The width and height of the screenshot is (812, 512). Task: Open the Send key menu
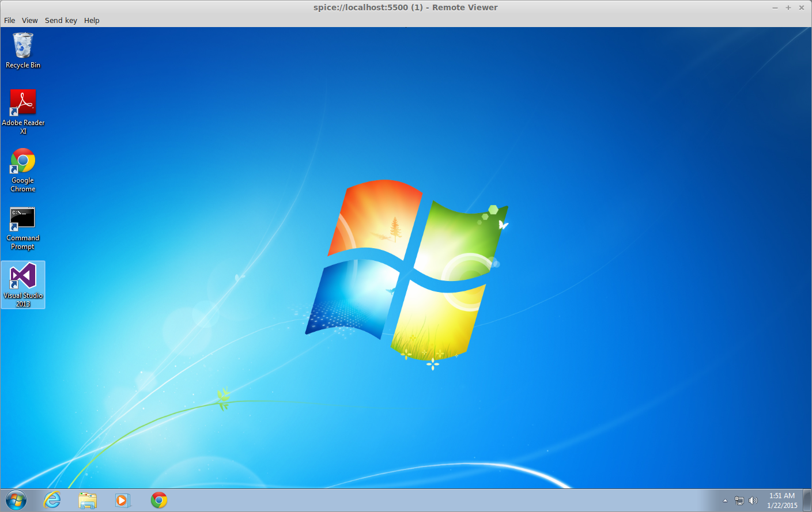(x=61, y=20)
